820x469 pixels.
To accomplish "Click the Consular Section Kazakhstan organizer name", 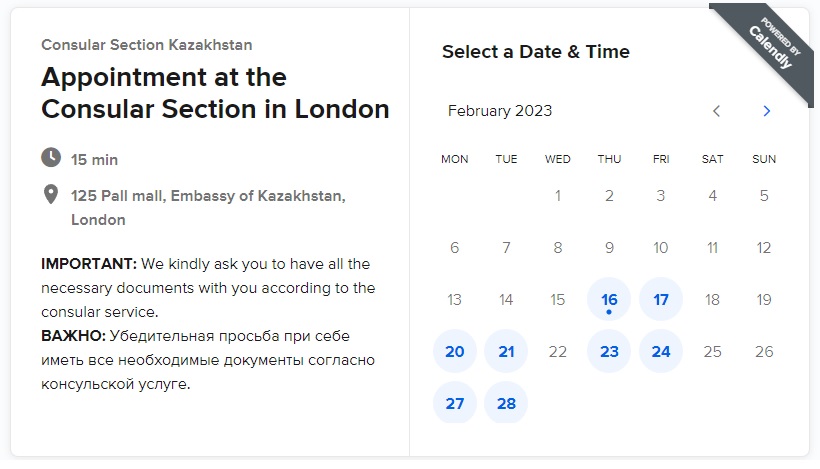I will (147, 45).
